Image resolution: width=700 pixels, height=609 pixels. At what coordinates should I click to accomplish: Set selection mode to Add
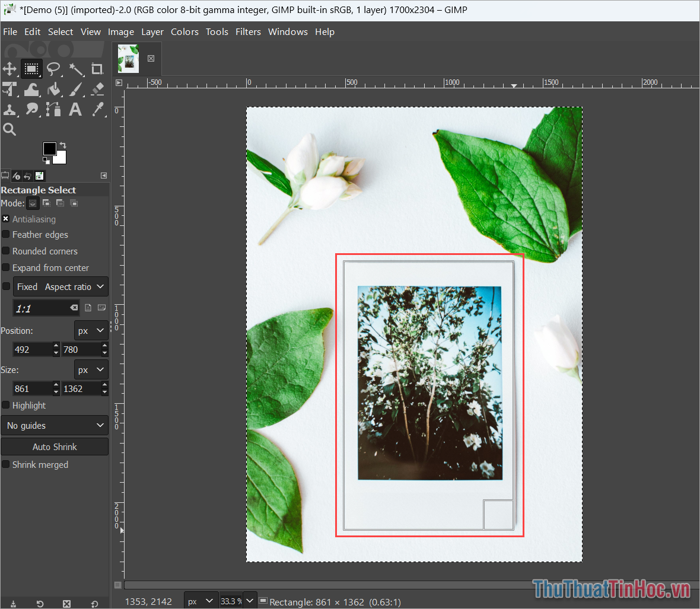[x=46, y=203]
